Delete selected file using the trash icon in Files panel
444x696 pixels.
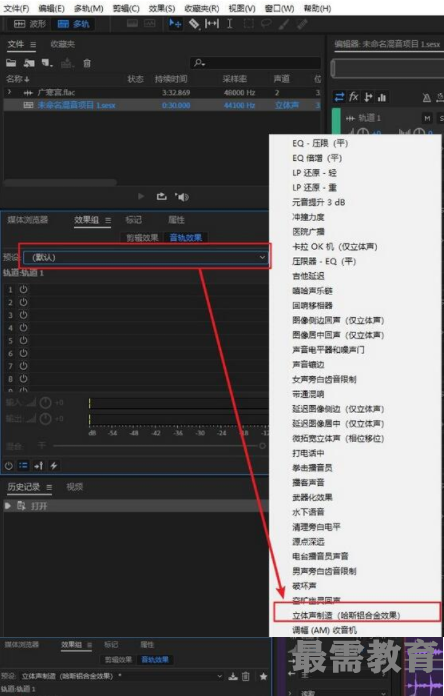(87, 63)
